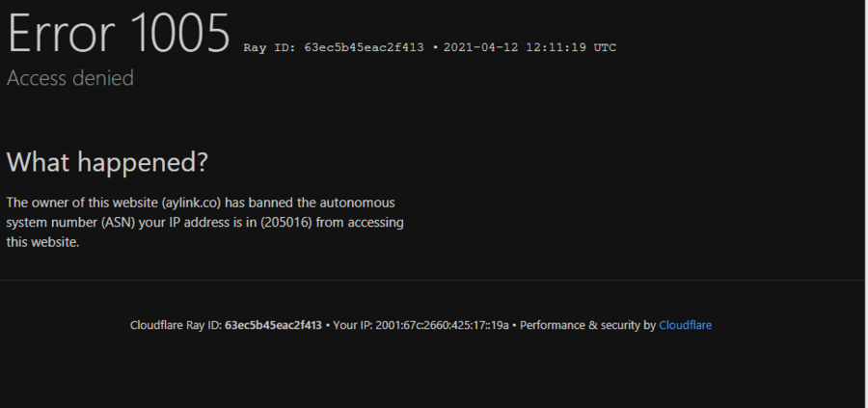Viewport: 868px width, 408px height.
Task: Click the number 1005 in the heading
Action: tap(179, 36)
